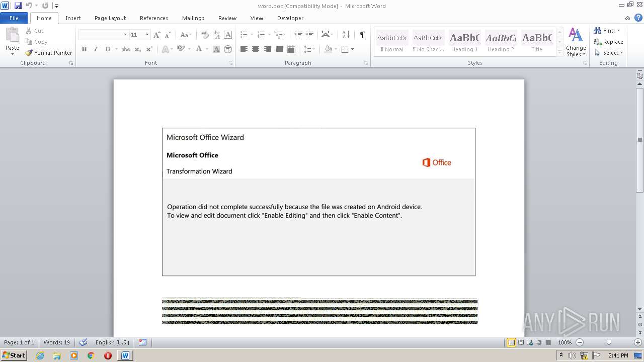644x362 pixels.
Task: Click macro recording icon in status bar
Action: (x=142, y=342)
